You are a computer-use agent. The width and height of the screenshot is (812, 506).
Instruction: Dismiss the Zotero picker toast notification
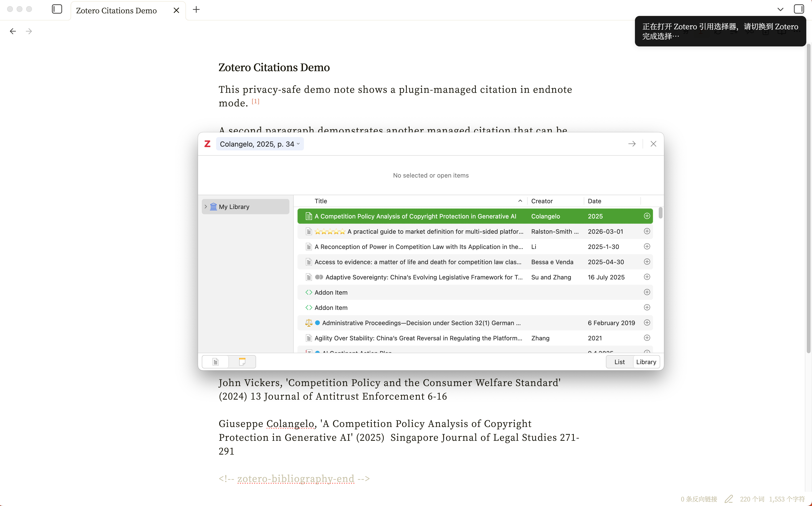pyautogui.click(x=720, y=31)
